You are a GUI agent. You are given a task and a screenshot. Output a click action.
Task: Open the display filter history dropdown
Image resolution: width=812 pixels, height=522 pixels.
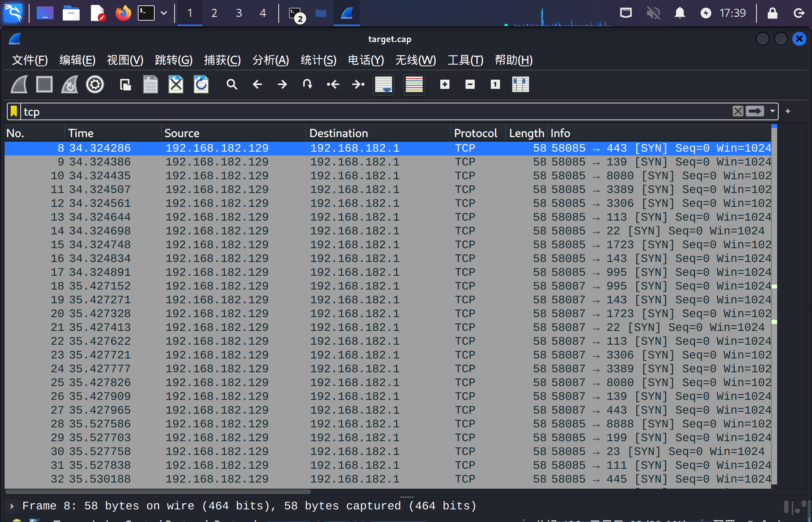click(x=773, y=111)
